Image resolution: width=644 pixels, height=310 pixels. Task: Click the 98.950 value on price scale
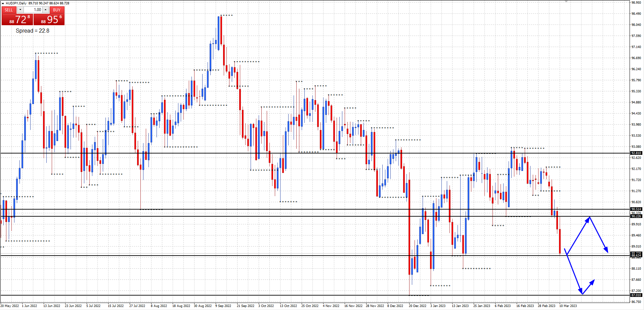pyautogui.click(x=636, y=2)
